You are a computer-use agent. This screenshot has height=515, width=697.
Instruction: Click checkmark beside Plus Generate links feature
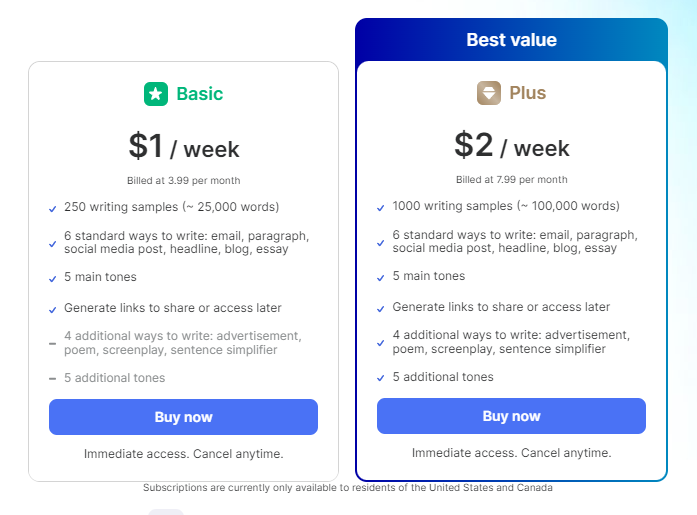tap(381, 308)
